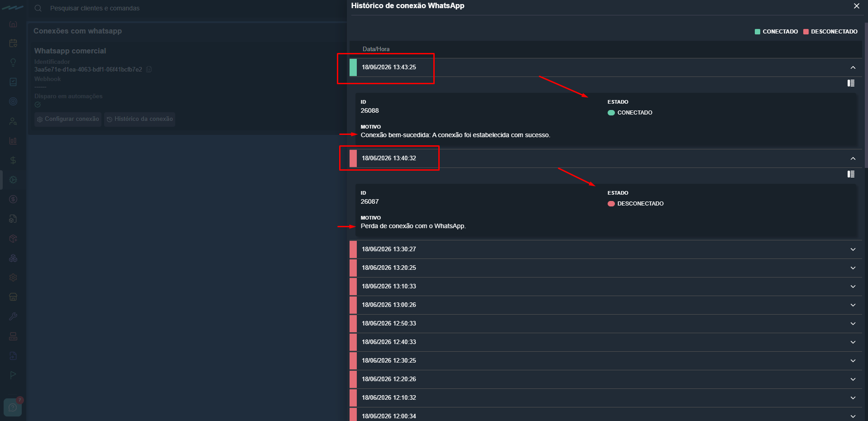Screen dimensions: 868x421
Task: Open the stacked cubes sidebar icon
Action: coord(13,258)
